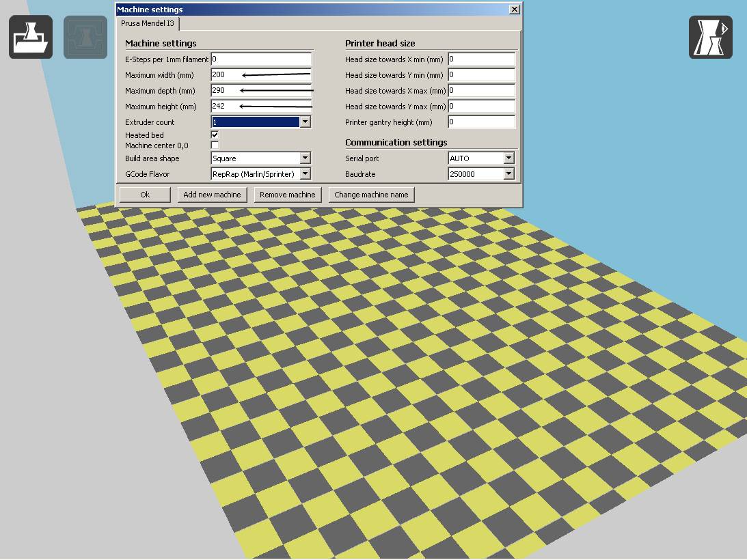Click the Add new machine button
The height and width of the screenshot is (560, 747).
[213, 195]
